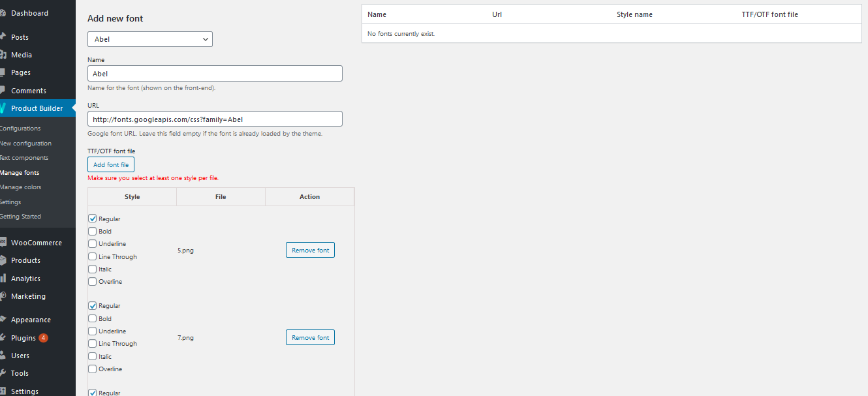Enable Bold style for 5.png

tap(93, 231)
